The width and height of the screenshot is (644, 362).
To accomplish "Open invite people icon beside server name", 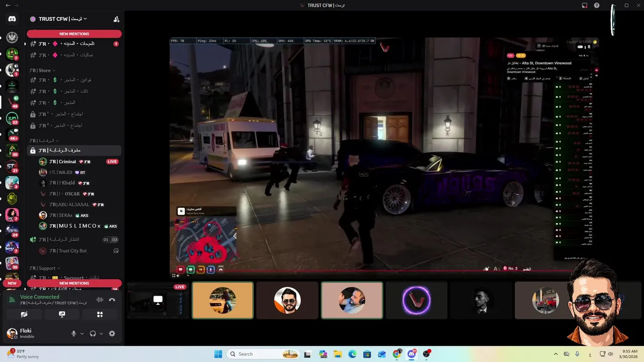I will click(116, 19).
